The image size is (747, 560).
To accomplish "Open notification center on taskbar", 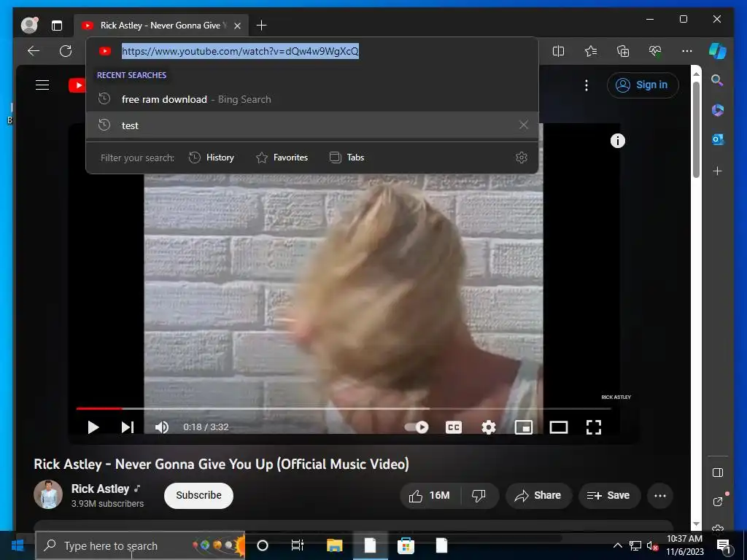I will coord(724,545).
